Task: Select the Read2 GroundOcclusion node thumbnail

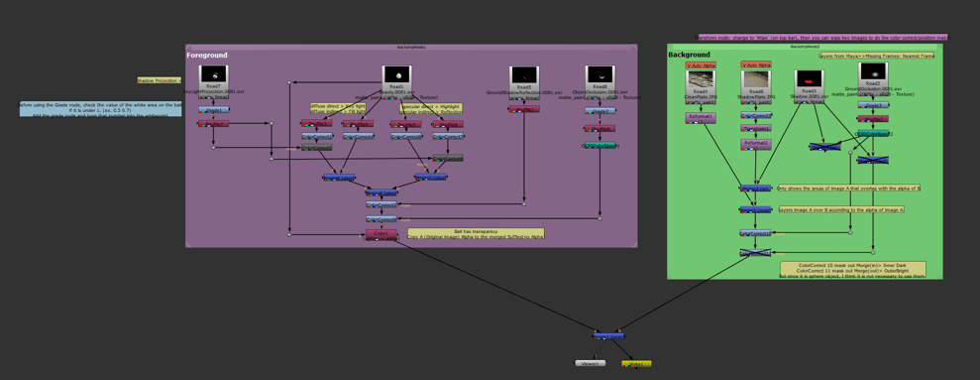Action: point(873,71)
